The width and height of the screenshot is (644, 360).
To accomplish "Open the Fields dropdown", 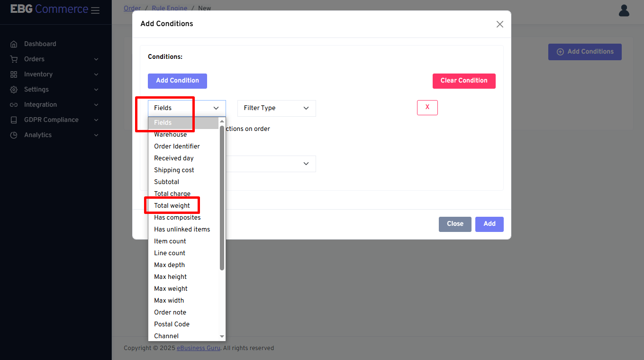I will [187, 108].
